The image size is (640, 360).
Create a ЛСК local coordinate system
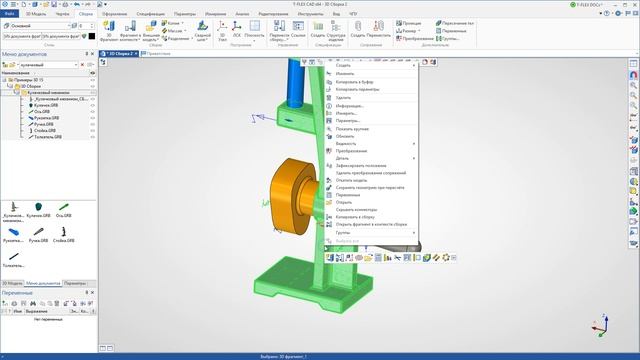237,29
